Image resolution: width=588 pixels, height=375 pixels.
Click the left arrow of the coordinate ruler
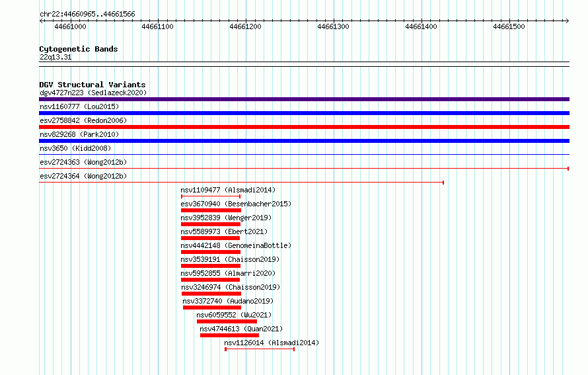coord(41,21)
